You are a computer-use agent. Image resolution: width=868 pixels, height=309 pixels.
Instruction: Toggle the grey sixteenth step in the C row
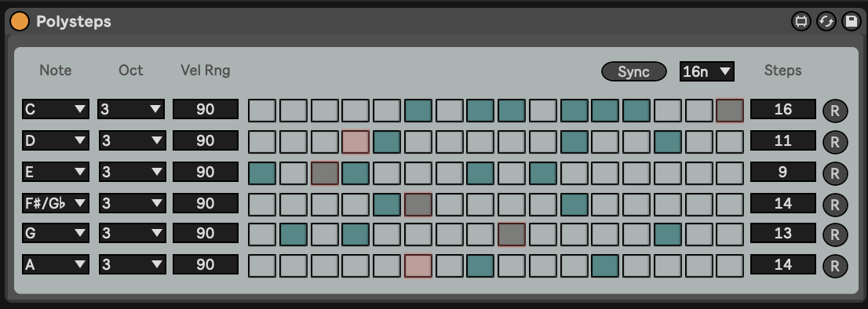[730, 111]
